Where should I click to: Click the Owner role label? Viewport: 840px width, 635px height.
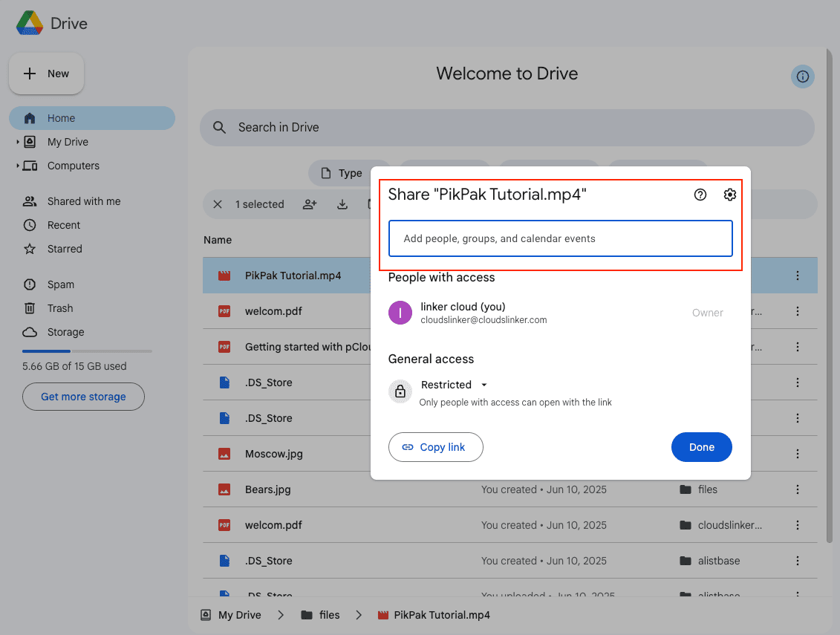click(x=708, y=313)
